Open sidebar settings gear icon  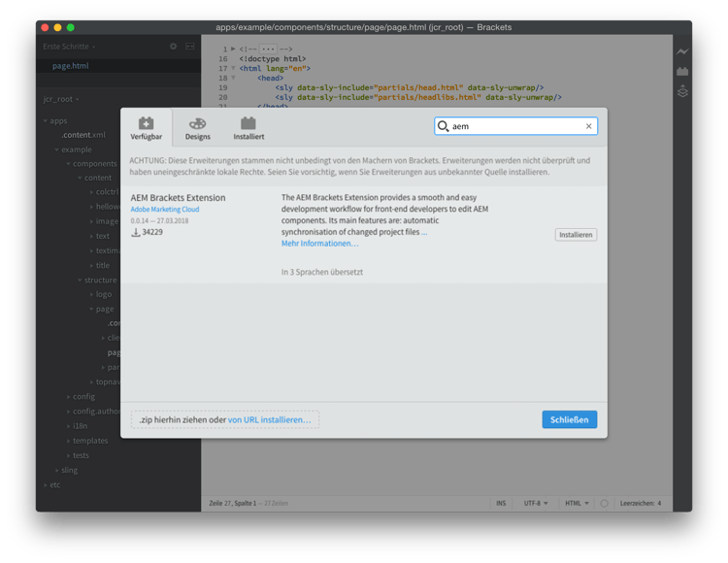(173, 47)
